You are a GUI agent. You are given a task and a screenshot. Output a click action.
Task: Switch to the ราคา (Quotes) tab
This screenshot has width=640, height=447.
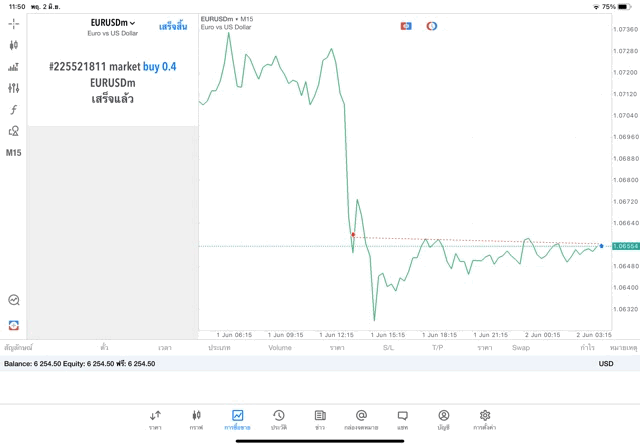[x=155, y=419]
